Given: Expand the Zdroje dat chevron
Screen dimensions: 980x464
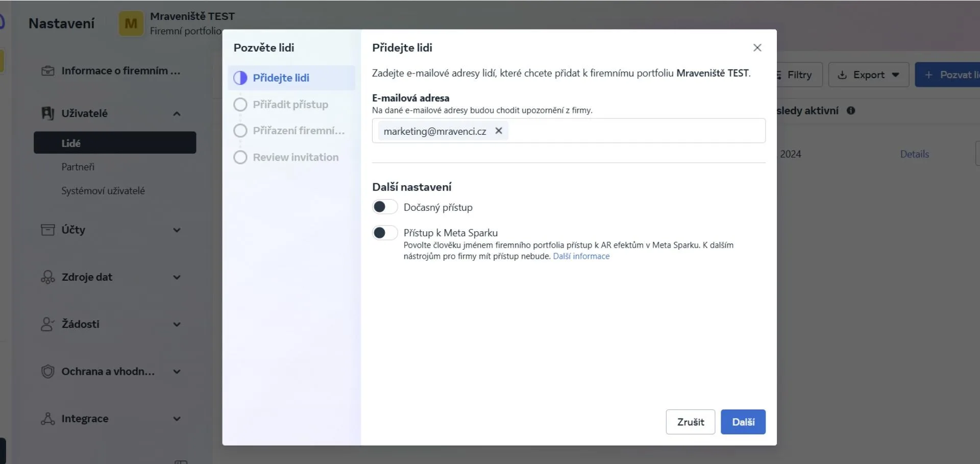Looking at the screenshot, I should coord(177,277).
